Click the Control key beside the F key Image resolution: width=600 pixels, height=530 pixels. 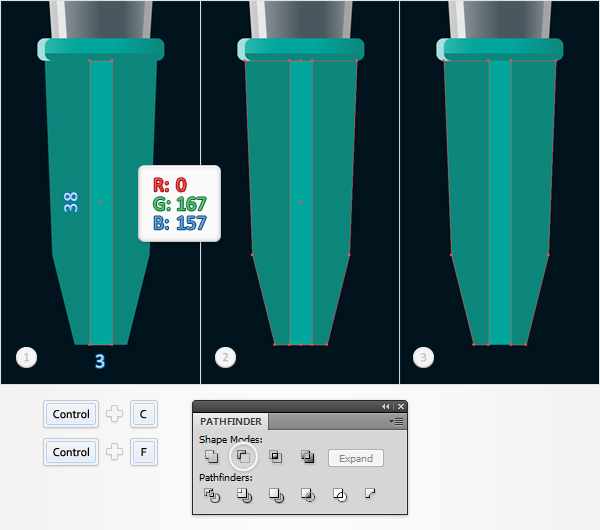(71, 452)
